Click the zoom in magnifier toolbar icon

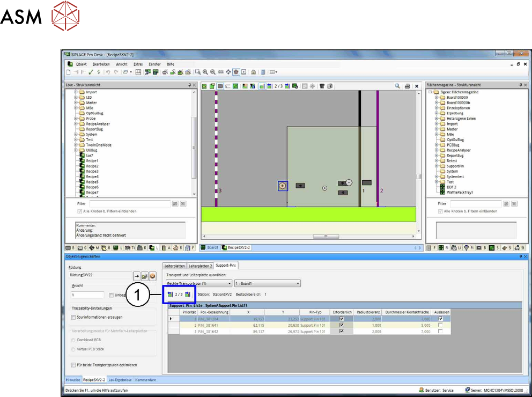click(x=205, y=71)
